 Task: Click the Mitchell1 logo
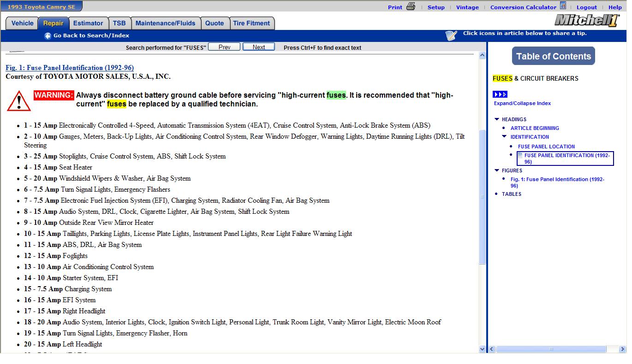tap(586, 20)
